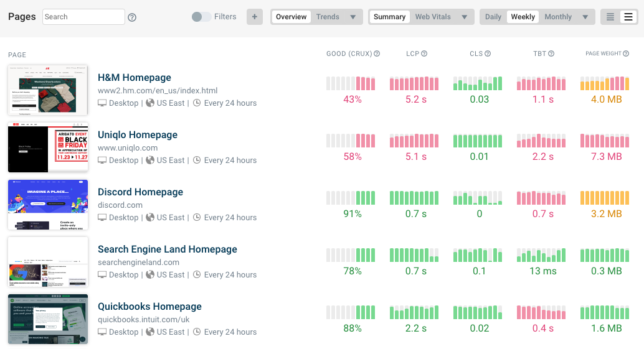This screenshot has height=349, width=644.
Task: Click www2.hm.com/en_us/index.html URL text
Action: 158,91
